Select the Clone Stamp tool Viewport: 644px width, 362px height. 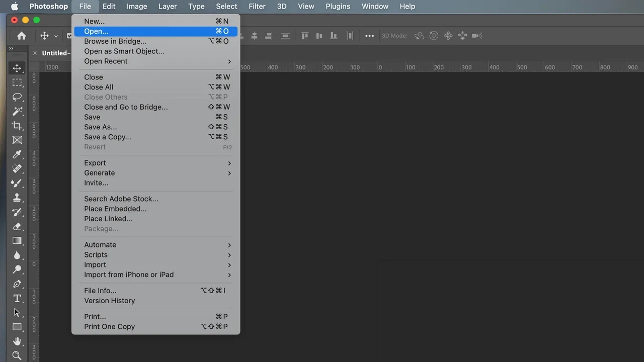17,198
